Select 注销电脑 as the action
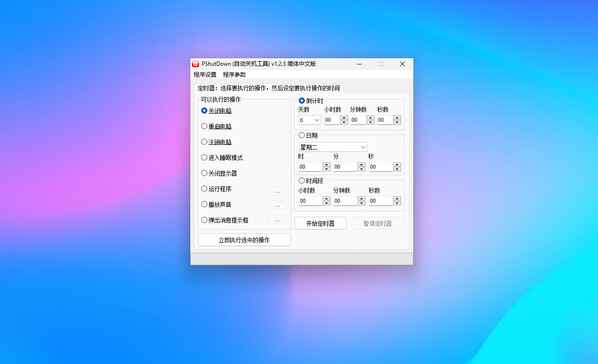Image resolution: width=598 pixels, height=364 pixels. coord(204,142)
